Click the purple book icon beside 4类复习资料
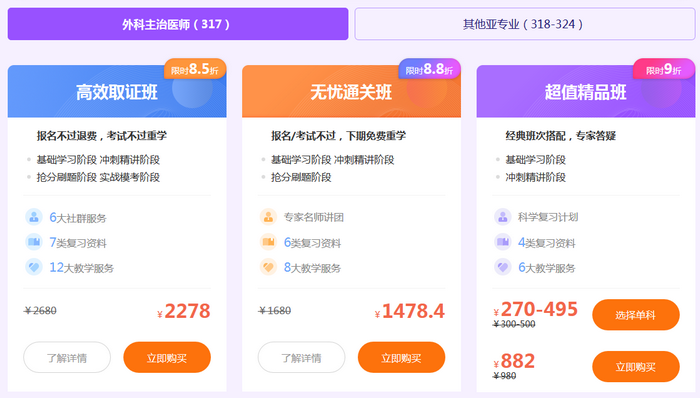Screen dimensions: 700x398 click(x=503, y=242)
